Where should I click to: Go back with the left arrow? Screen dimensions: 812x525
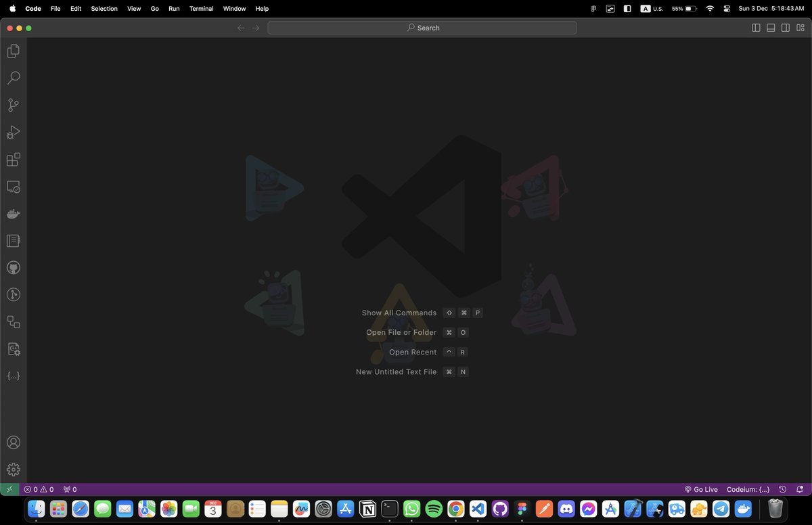tap(241, 28)
